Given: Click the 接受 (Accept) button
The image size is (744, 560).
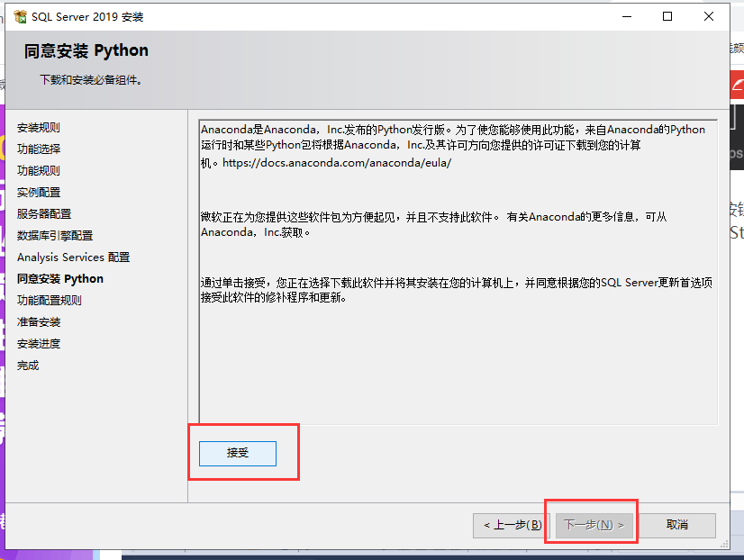Looking at the screenshot, I should (237, 453).
